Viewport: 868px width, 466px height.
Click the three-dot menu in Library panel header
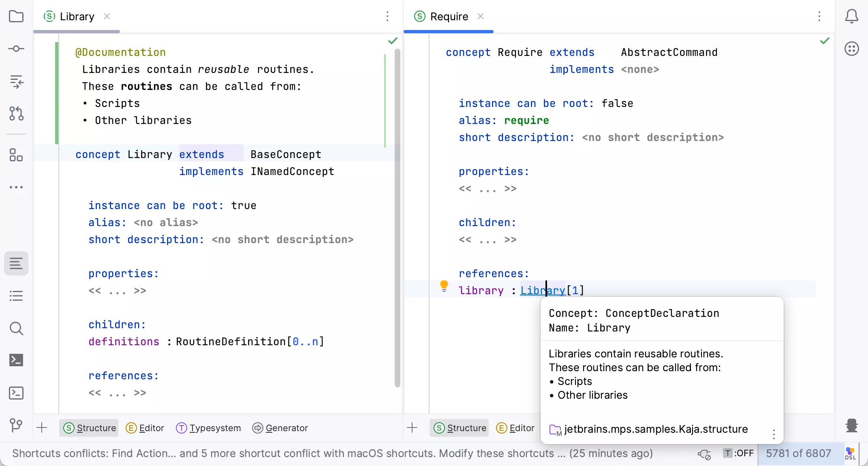click(x=388, y=17)
